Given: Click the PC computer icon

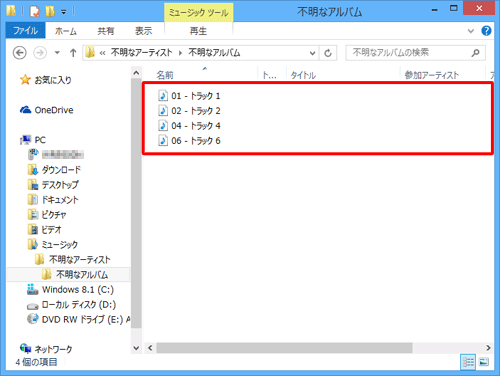Looking at the screenshot, I should [25, 140].
